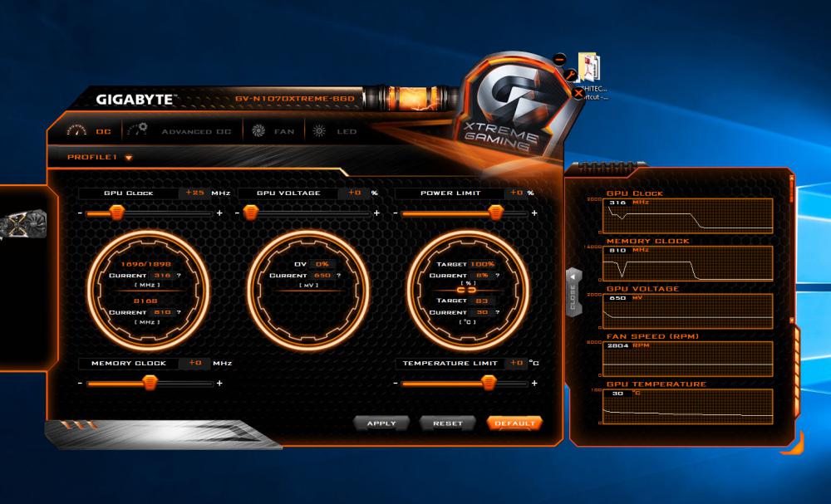The width and height of the screenshot is (831, 504).
Task: Open the shortcut icon on the desktop
Action: pos(588,66)
